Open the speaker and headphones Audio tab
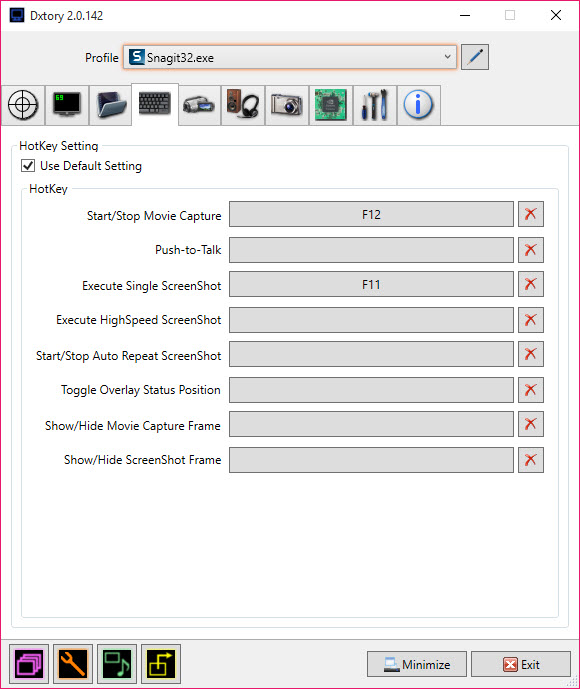 point(243,105)
